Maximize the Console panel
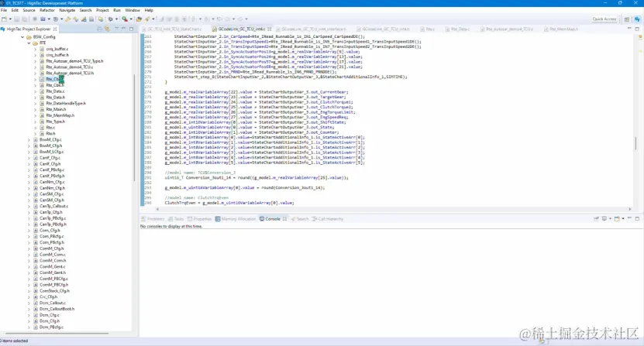Image resolution: width=644 pixels, height=346 pixels. point(637,219)
